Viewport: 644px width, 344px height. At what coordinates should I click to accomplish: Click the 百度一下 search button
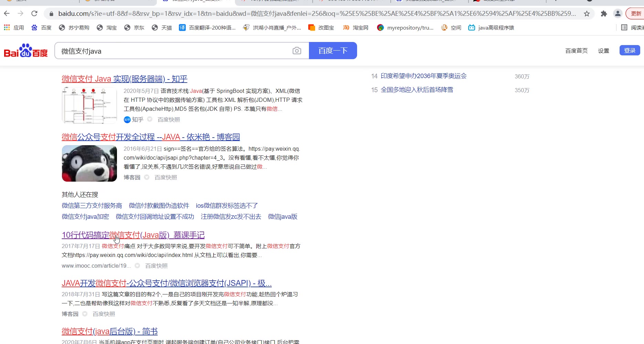click(x=333, y=51)
